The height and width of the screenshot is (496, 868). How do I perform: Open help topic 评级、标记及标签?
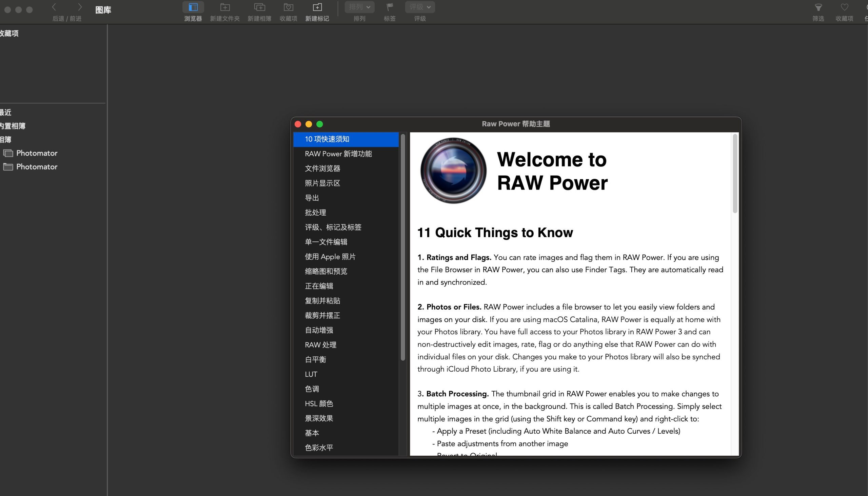pos(346,227)
